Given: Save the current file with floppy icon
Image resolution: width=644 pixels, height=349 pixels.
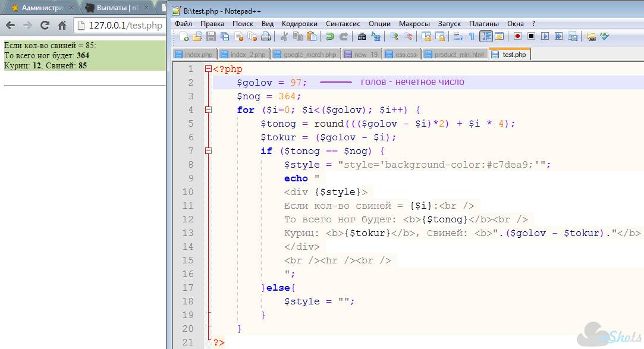Looking at the screenshot, I should (211, 37).
